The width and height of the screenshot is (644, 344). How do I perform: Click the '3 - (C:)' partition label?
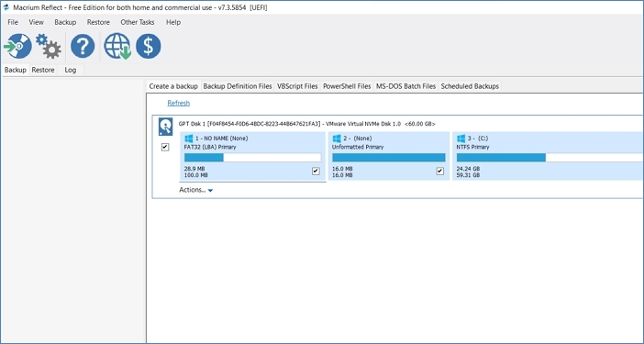[478, 139]
